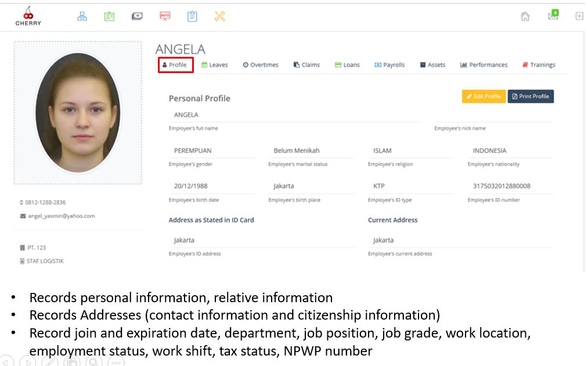Click the employee profile photo
This screenshot has height=366, width=588.
pos(78,113)
